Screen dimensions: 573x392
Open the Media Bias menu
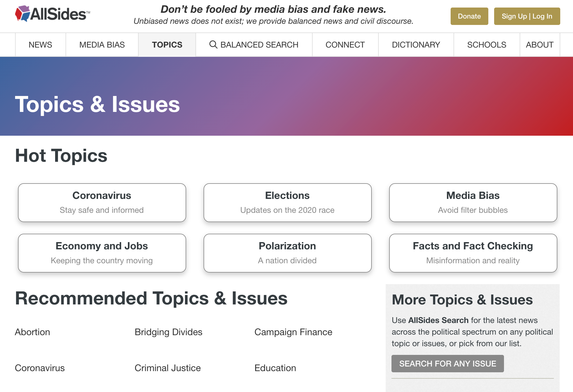click(102, 45)
